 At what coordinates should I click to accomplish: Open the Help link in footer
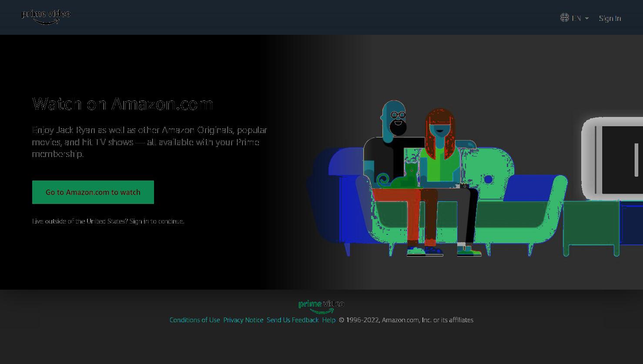pyautogui.click(x=328, y=320)
